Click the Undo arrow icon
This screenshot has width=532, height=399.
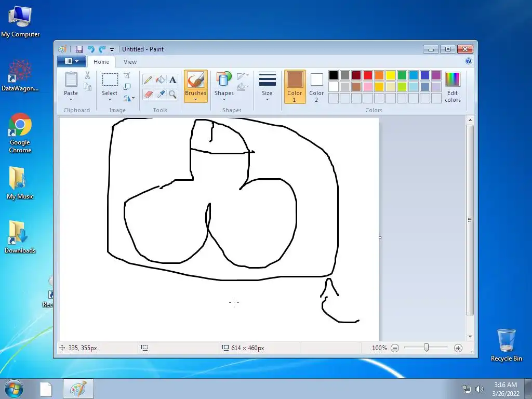91,49
